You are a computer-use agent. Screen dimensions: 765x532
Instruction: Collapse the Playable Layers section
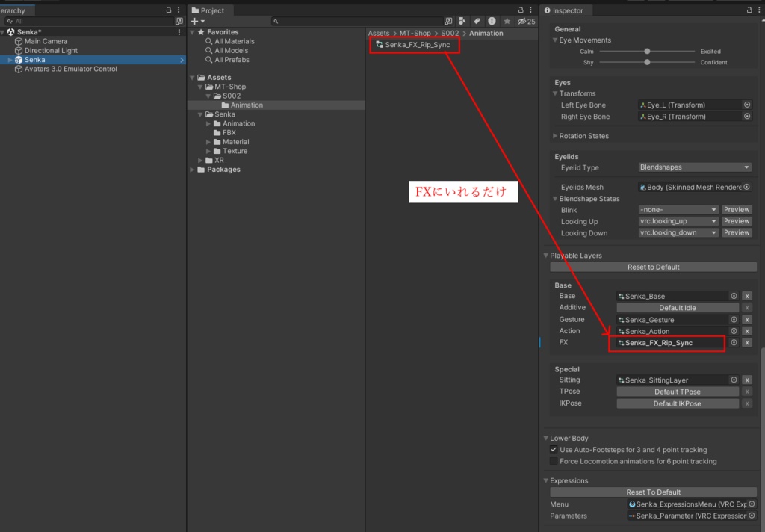pos(546,256)
